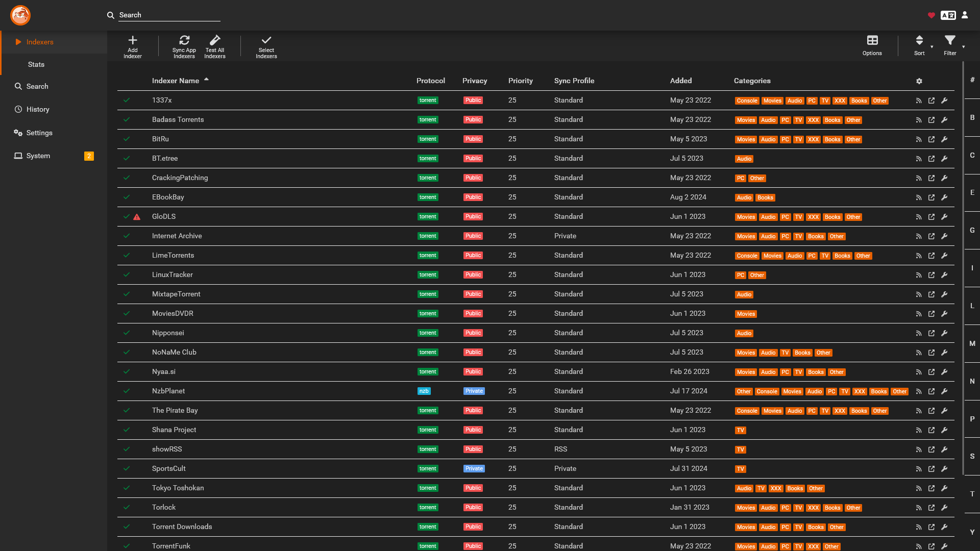Jump to letter S in index bar
This screenshot has height=551, width=980.
pos(972,456)
